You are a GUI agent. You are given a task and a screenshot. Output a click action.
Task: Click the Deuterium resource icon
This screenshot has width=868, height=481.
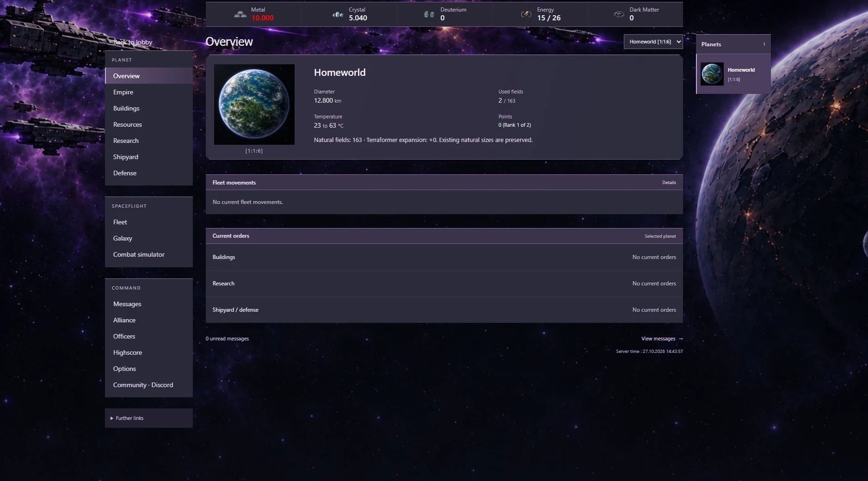pos(429,14)
